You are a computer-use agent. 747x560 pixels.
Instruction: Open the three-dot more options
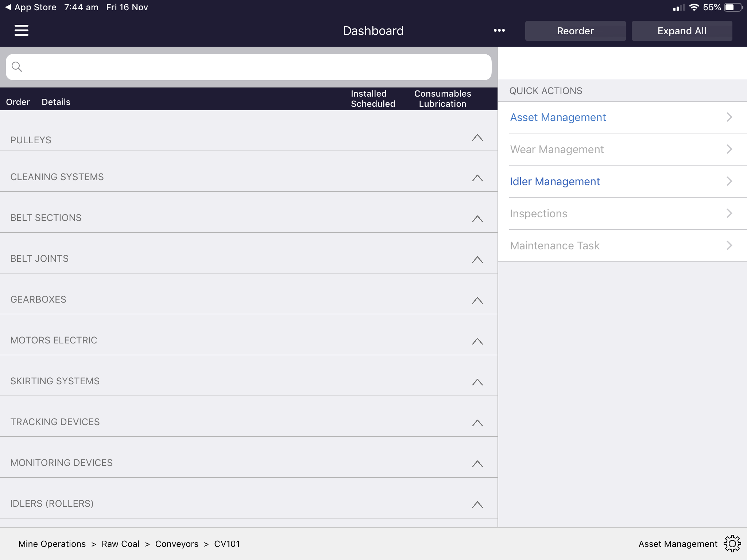point(499,31)
